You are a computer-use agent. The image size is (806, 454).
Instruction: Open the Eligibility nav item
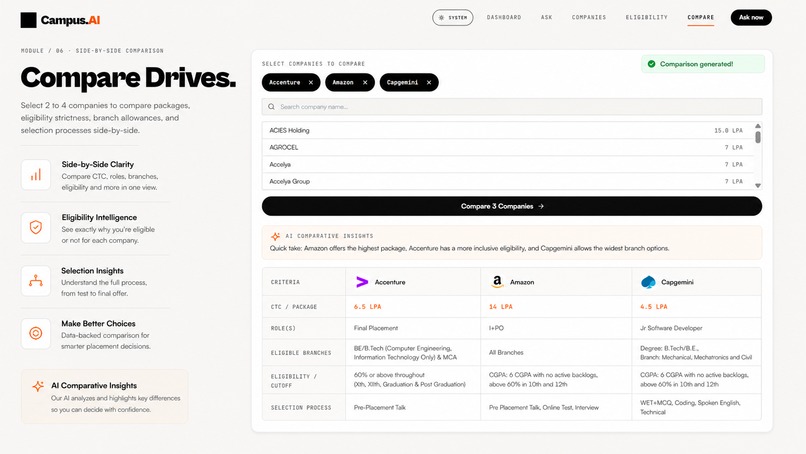(x=646, y=17)
